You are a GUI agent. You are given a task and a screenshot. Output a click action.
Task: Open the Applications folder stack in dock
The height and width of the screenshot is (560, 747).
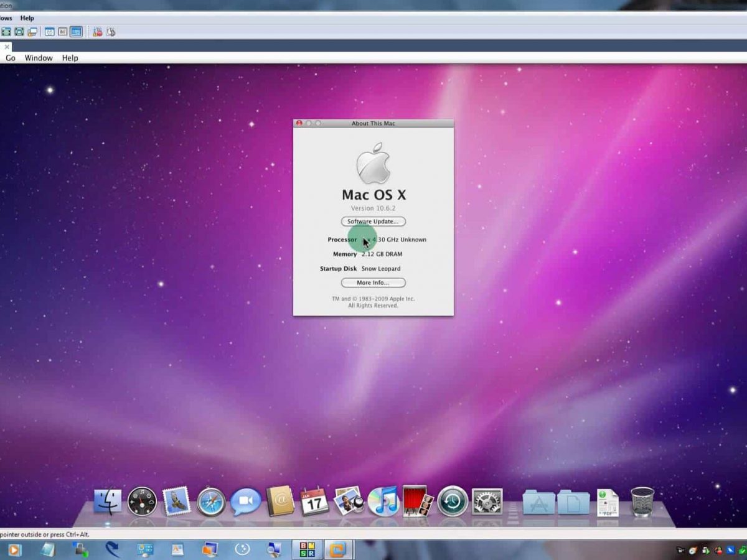pyautogui.click(x=538, y=502)
